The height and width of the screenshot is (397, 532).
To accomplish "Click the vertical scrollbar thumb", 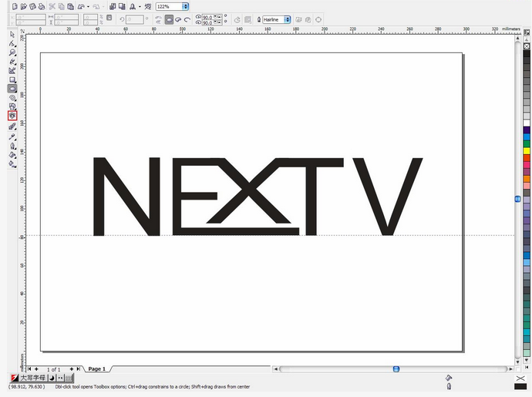I will [517, 199].
